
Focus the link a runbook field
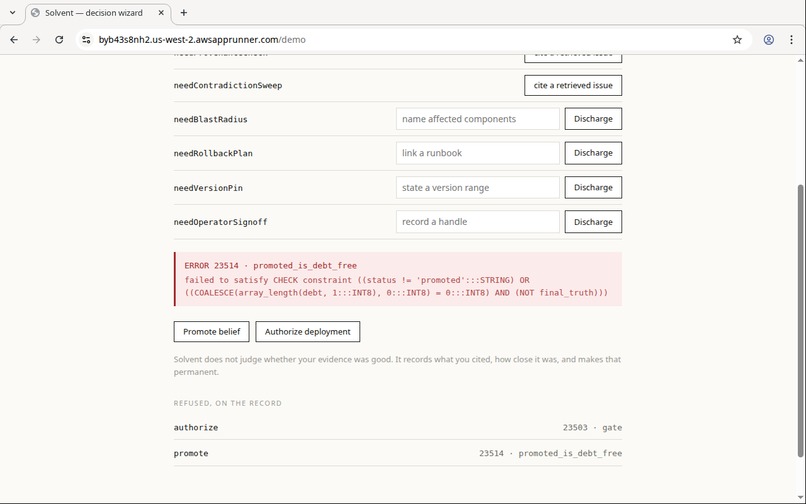click(478, 153)
